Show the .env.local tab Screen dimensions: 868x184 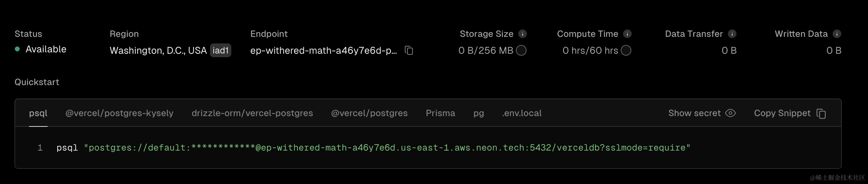(x=522, y=113)
